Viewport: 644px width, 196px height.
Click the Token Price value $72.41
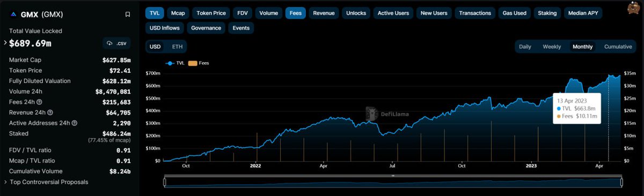point(120,70)
